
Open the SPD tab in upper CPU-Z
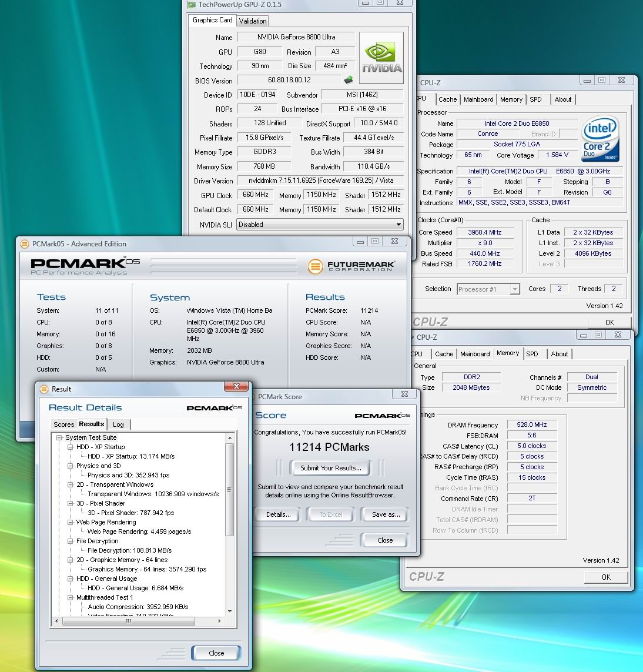click(x=535, y=99)
